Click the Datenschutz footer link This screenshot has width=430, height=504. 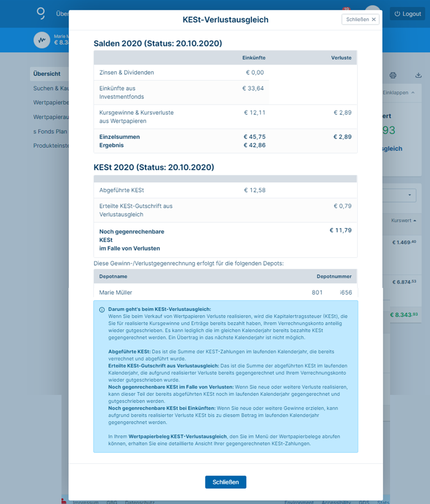[x=140, y=502]
